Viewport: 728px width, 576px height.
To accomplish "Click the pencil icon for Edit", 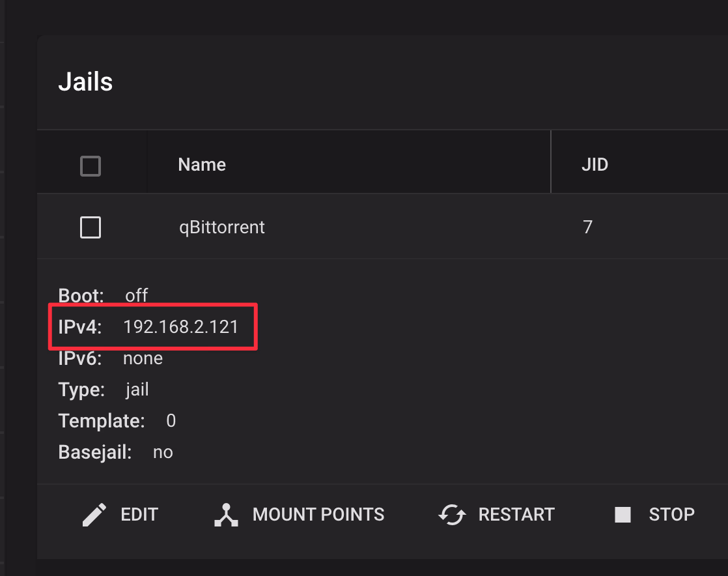I will 95,515.
